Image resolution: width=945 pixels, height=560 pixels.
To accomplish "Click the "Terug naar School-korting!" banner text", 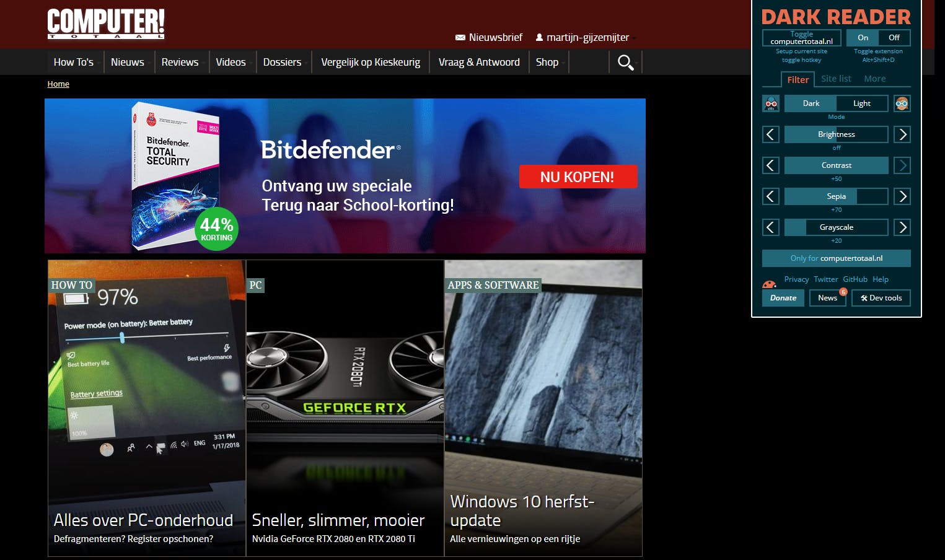I will tap(358, 205).
